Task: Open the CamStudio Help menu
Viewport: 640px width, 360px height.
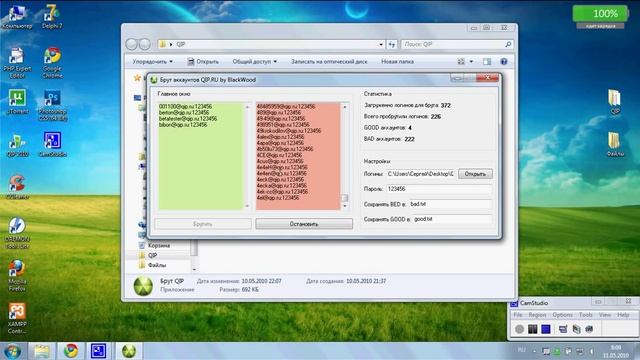Action: pyautogui.click(x=623, y=315)
